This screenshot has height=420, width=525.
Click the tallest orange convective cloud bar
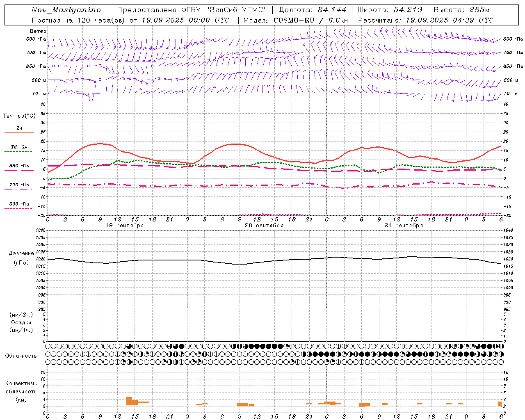pos(129,401)
